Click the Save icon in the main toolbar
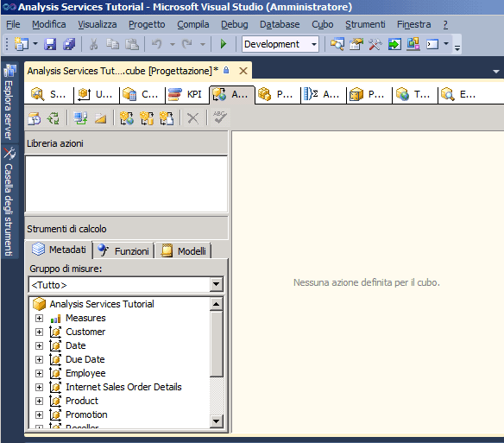Viewport: 504px width, 443px height. pos(50,44)
